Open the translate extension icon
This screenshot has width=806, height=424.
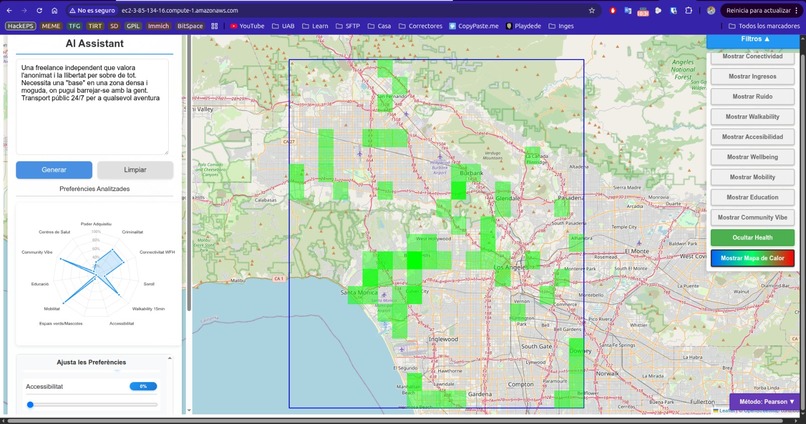click(x=628, y=10)
